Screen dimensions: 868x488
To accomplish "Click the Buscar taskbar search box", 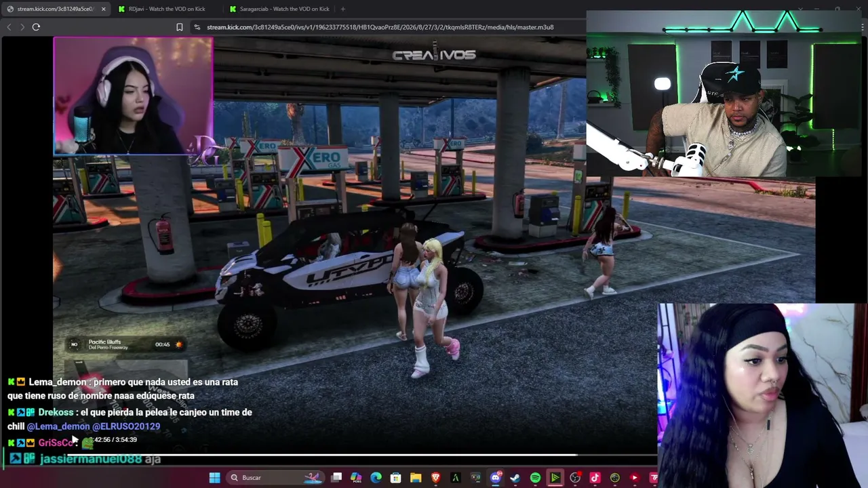I will coord(274,478).
